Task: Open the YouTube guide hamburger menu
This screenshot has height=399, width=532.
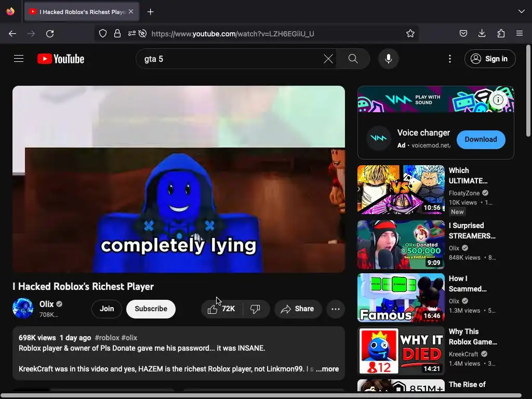Action: click(x=19, y=59)
